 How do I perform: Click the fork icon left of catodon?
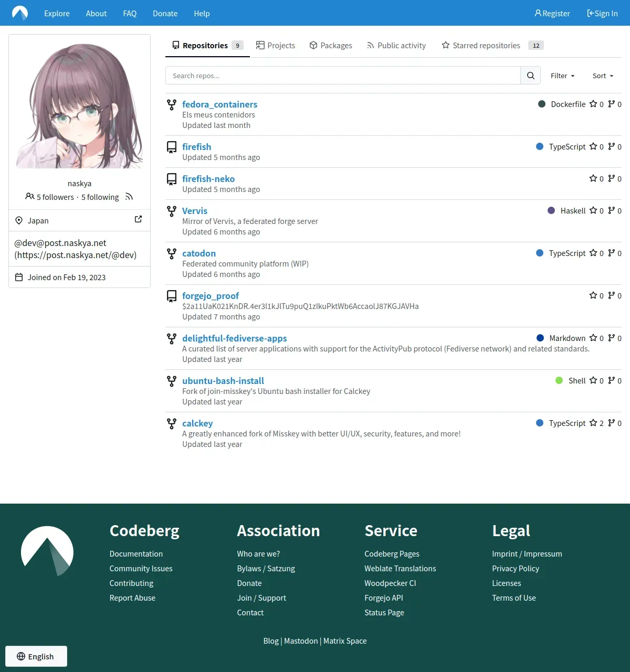point(172,254)
